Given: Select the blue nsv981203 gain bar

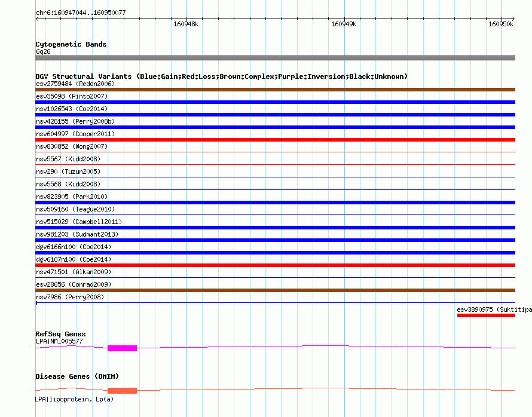Looking at the screenshot, I should click(x=275, y=240).
